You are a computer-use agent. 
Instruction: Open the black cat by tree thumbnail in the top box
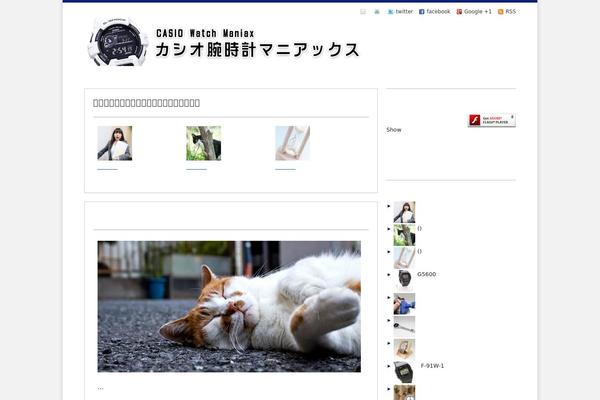click(204, 143)
